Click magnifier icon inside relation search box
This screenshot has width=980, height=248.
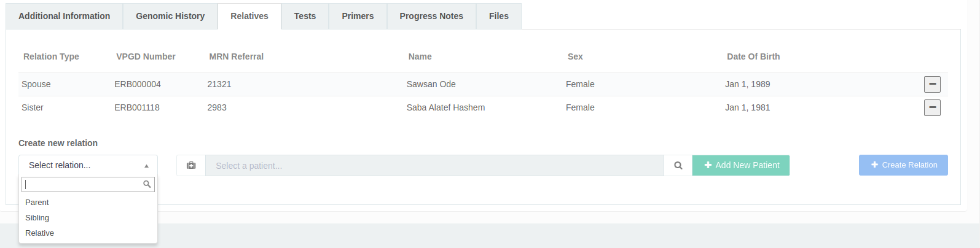point(147,184)
